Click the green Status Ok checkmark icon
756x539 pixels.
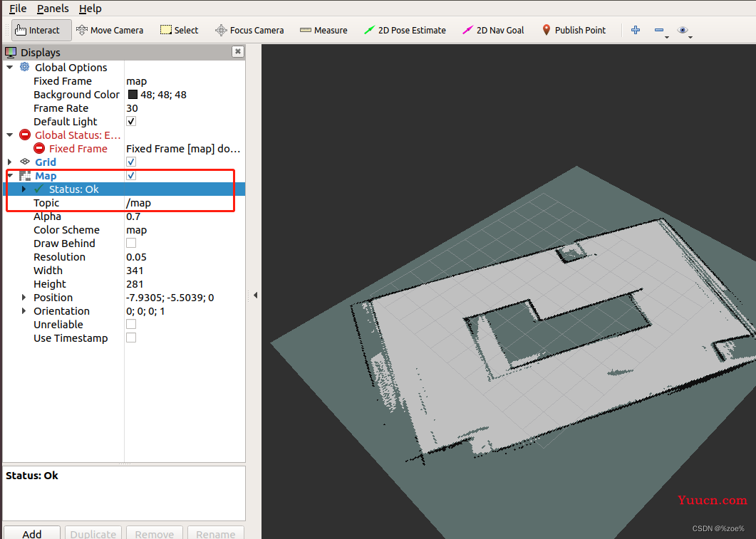click(39, 189)
